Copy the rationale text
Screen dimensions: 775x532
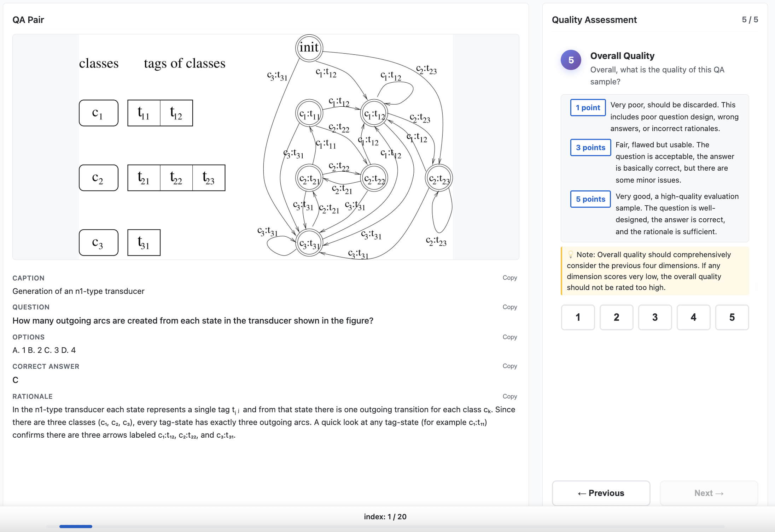click(x=509, y=396)
